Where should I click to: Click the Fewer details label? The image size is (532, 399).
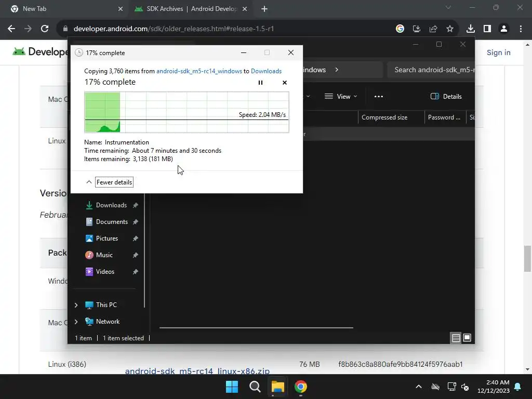114,182
